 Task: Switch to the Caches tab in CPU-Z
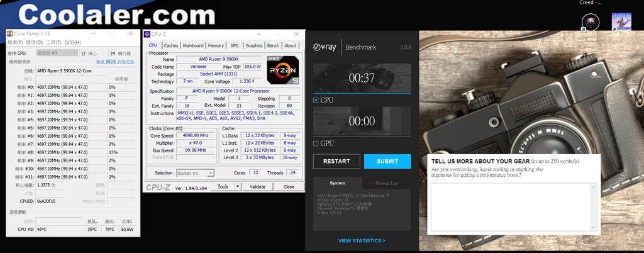coord(171,45)
